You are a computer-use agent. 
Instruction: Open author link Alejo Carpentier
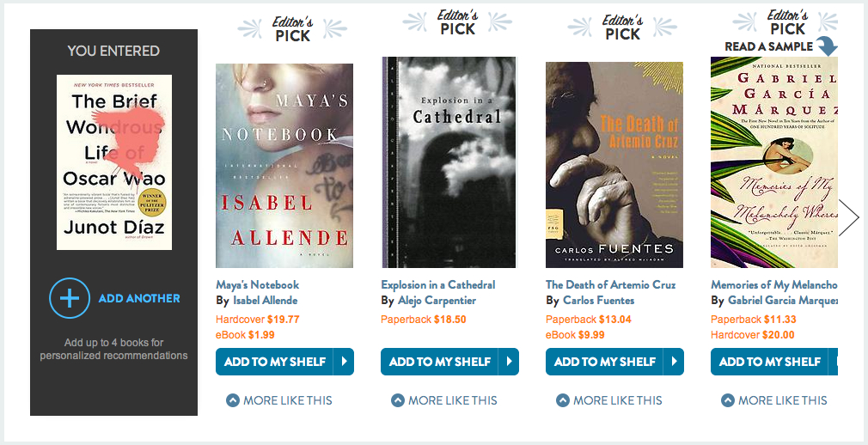(x=437, y=301)
